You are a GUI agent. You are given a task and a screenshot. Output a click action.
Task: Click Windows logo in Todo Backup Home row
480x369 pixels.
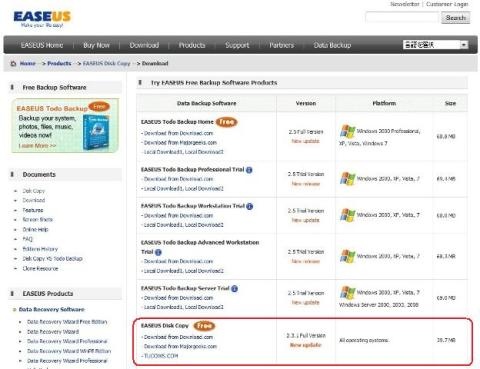[x=347, y=131]
